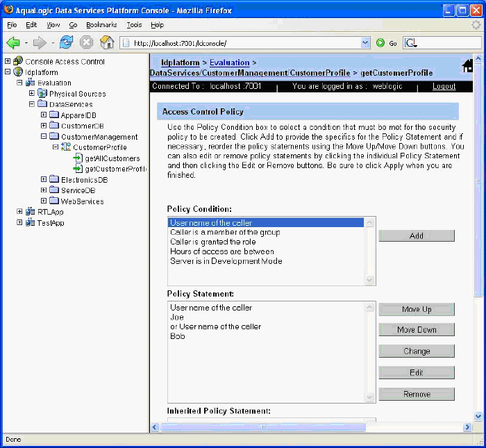The width and height of the screenshot is (486, 448).
Task: Click in the URL address field
Action: click(x=246, y=43)
